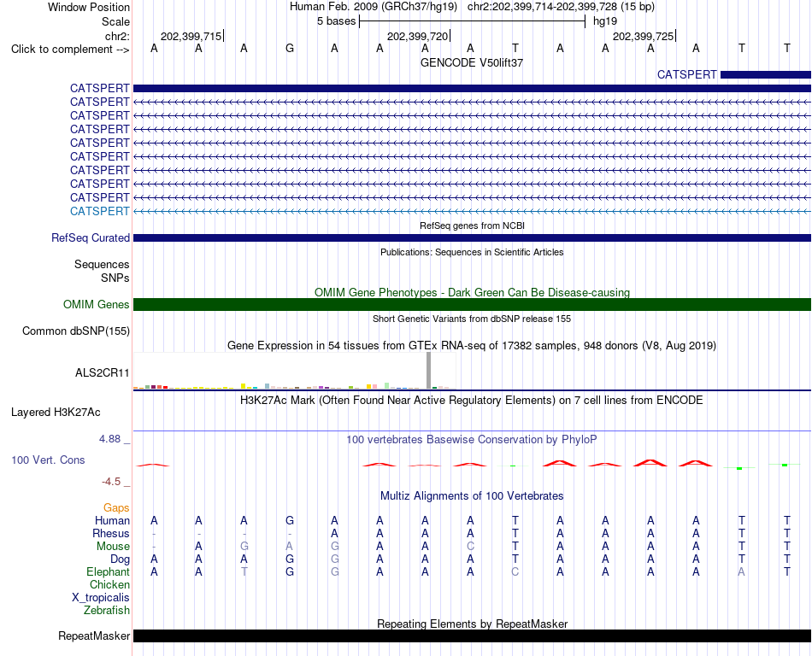Click the Dog species label
Viewport: 812px width, 656px height.
click(120, 559)
